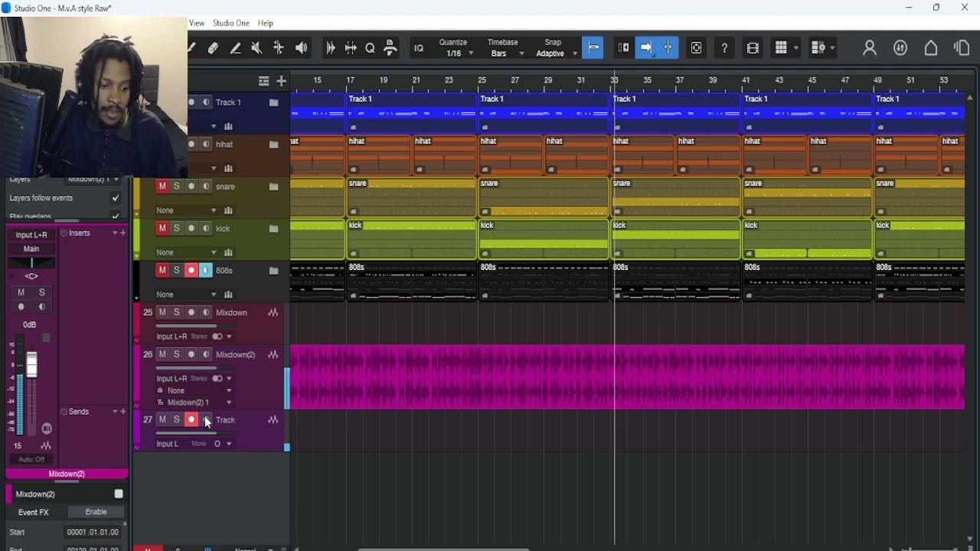Open the track list lines icon
The image size is (980, 551).
pos(264,81)
